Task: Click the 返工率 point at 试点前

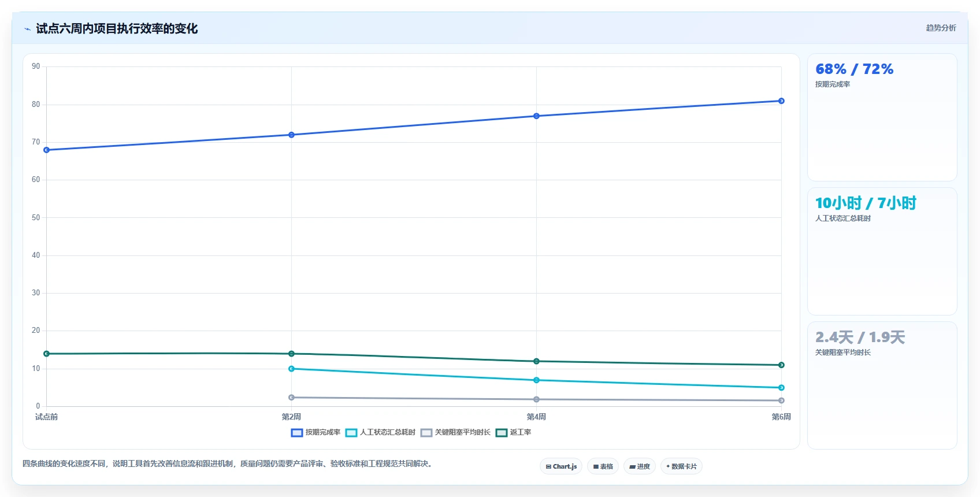Action: pos(46,354)
